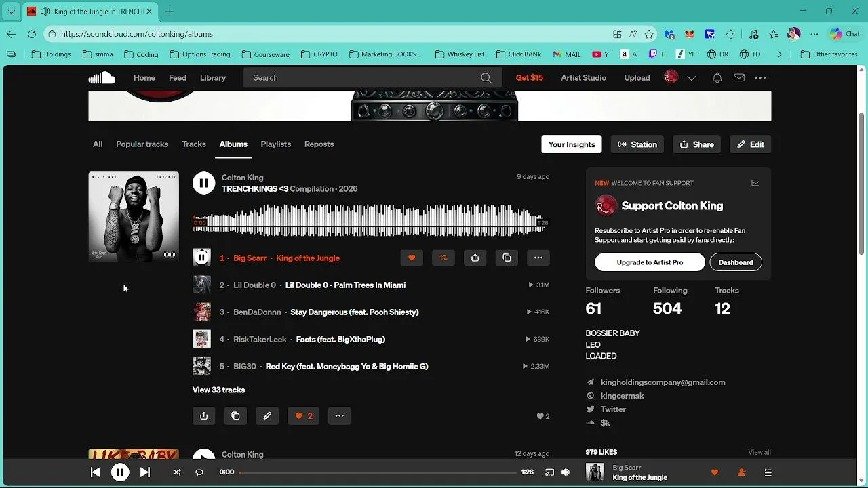Viewport: 868px width, 488px height.
Task: Copy link of TRENCHKINGS album
Action: point(235,416)
